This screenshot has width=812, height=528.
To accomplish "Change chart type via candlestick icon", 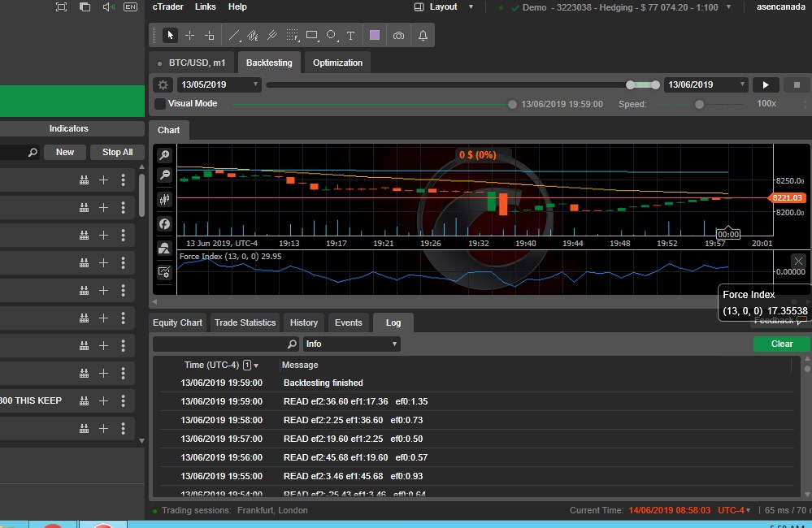I will pyautogui.click(x=164, y=199).
